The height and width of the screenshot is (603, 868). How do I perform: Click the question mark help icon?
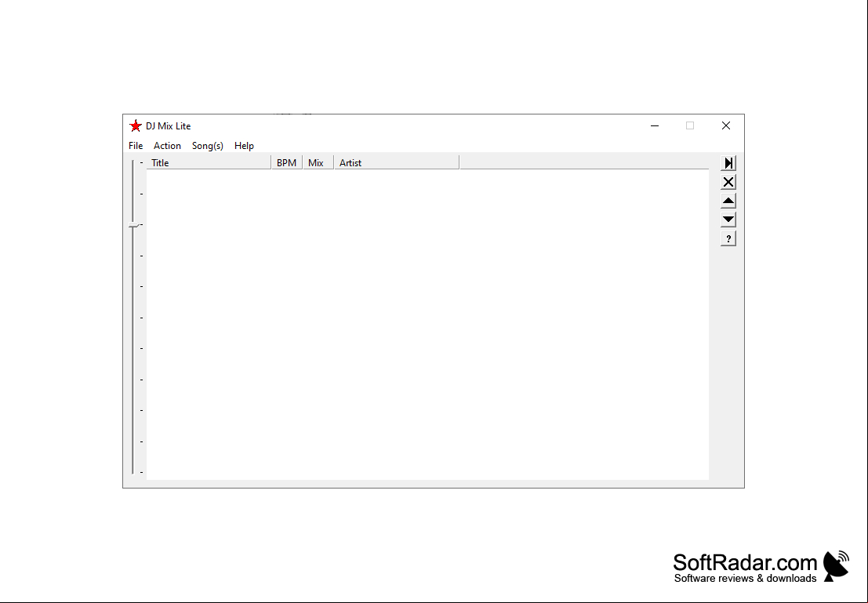pos(728,238)
